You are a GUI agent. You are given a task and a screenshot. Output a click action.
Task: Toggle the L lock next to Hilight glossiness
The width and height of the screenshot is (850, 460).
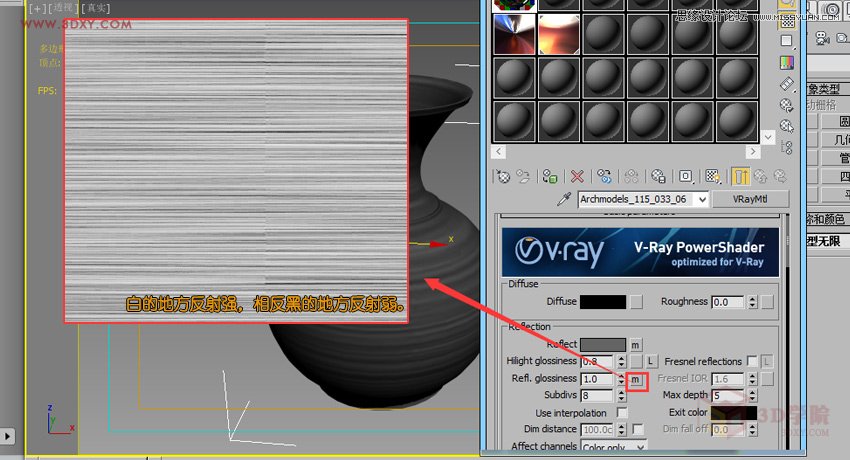coord(651,361)
